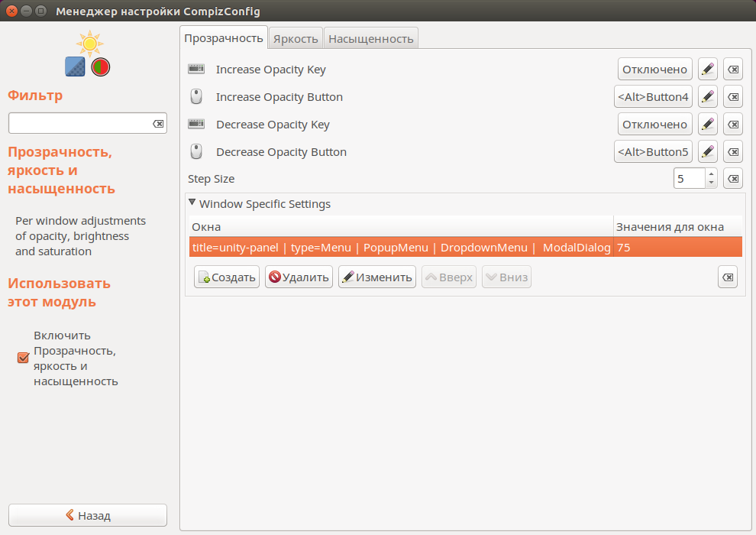Open the Прозрачность tab
Screen dimensions: 756x535
[224, 38]
